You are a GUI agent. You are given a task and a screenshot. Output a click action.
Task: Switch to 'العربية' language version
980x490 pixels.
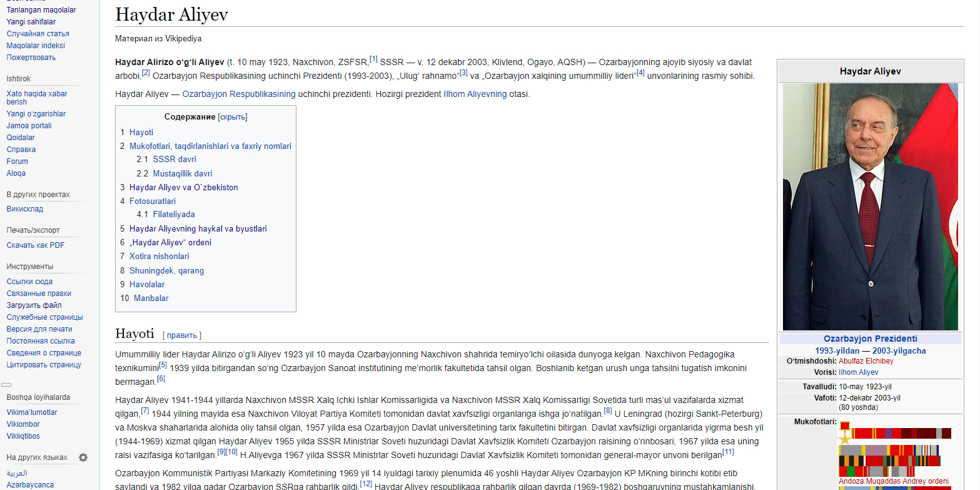point(17,473)
